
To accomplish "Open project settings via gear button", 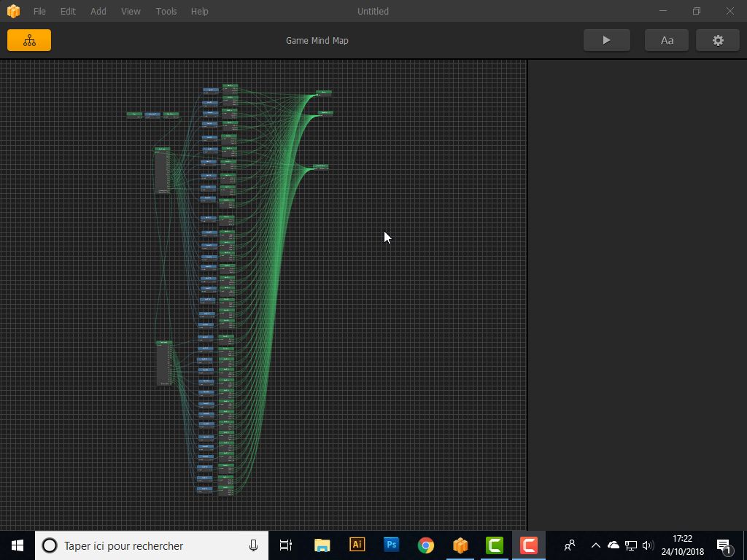I will (x=718, y=41).
